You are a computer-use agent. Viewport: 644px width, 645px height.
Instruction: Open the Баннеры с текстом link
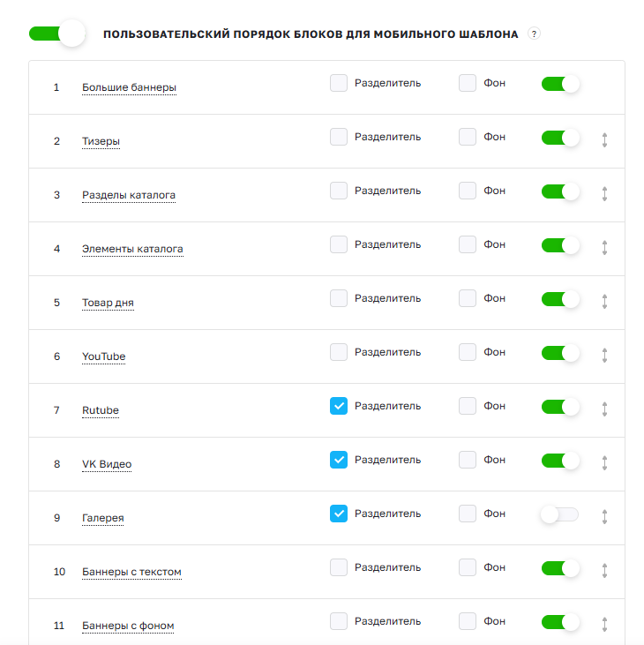pos(131,572)
